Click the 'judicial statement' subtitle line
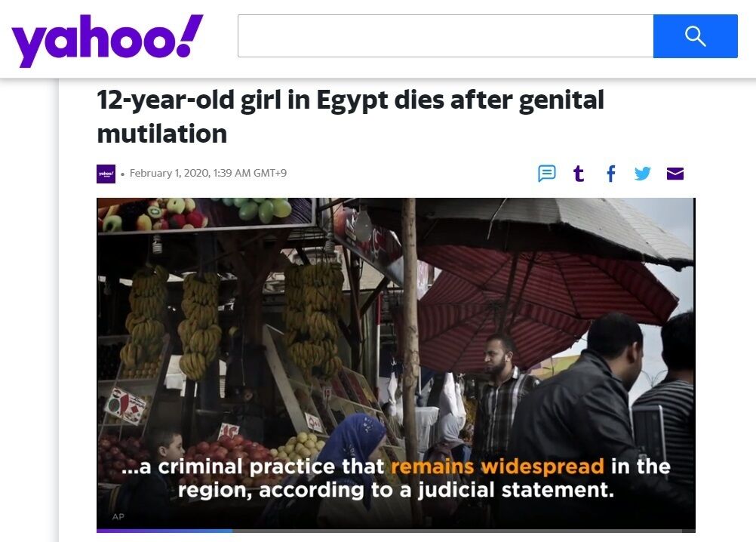 (x=396, y=490)
